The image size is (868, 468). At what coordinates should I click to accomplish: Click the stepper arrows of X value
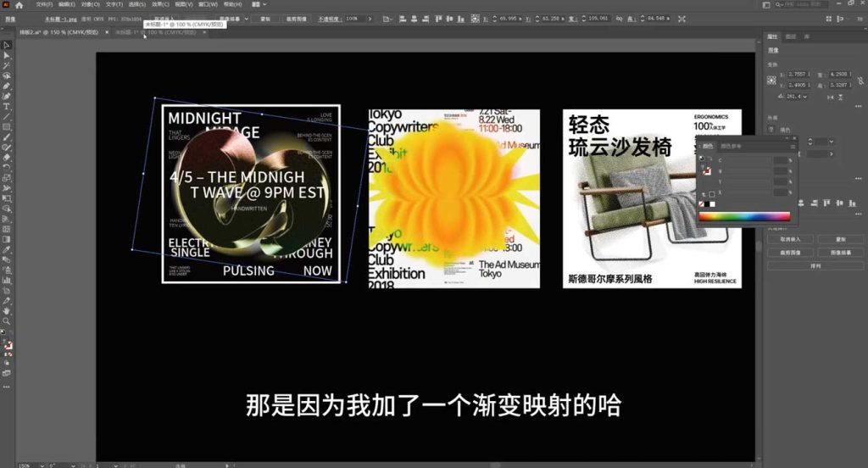point(494,19)
